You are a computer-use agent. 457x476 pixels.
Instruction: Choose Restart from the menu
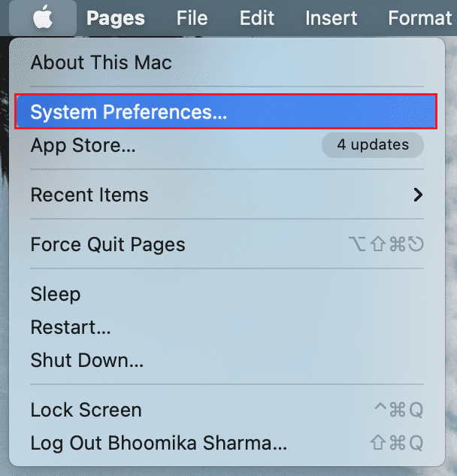click(x=71, y=327)
